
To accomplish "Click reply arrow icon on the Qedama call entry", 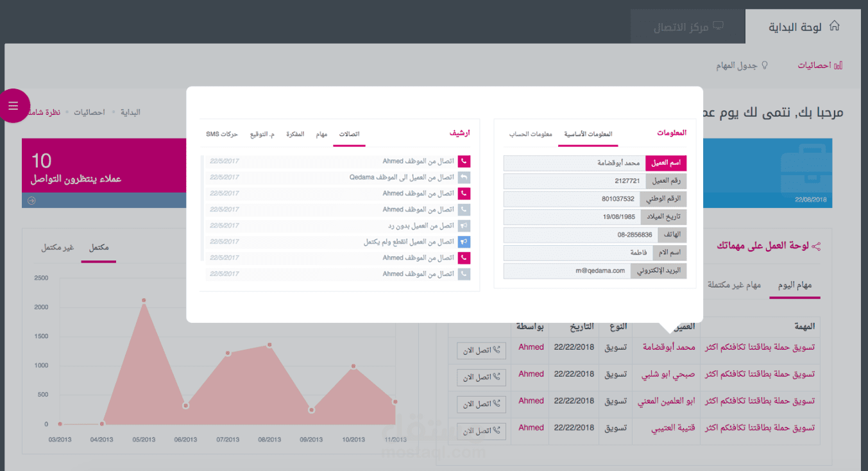I will tap(464, 177).
